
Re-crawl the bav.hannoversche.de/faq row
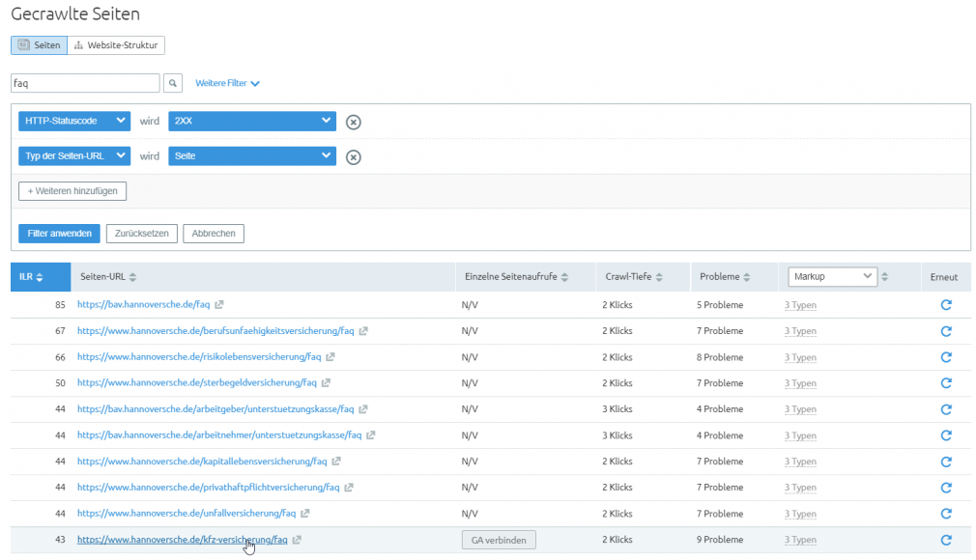click(946, 305)
